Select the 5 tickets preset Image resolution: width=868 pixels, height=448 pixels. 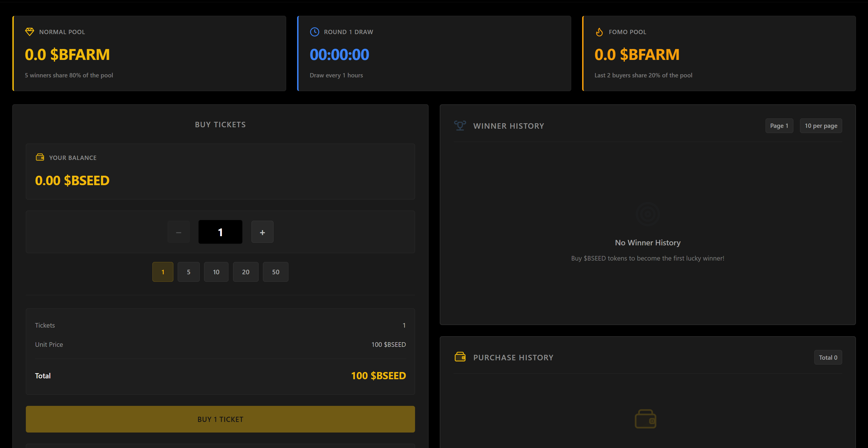click(x=188, y=272)
